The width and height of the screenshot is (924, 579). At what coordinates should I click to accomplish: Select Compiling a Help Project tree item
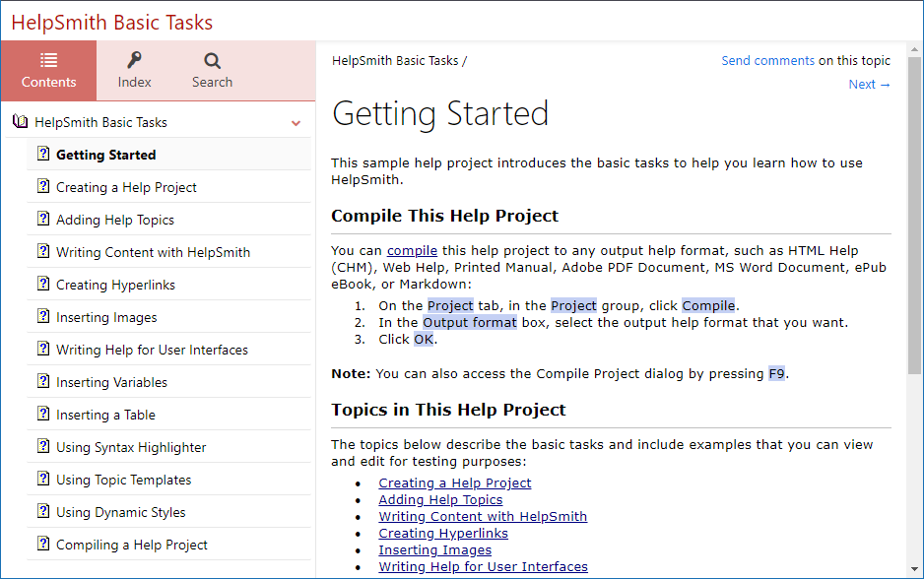(168, 545)
